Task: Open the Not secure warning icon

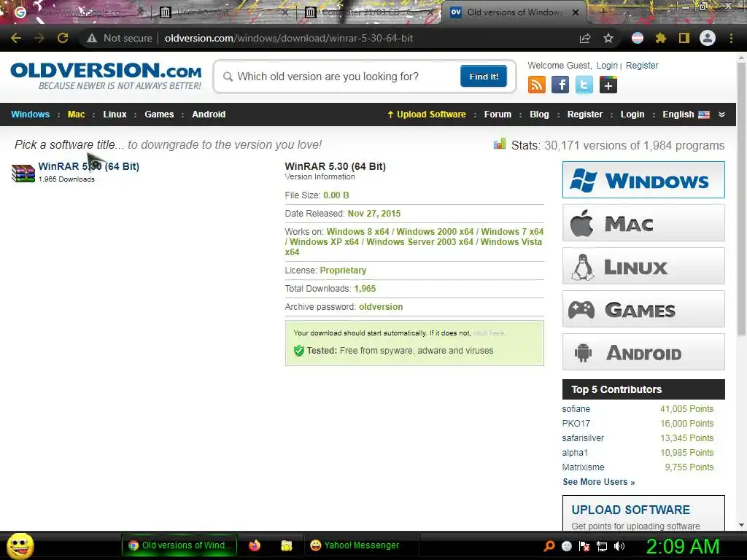Action: pos(92,38)
